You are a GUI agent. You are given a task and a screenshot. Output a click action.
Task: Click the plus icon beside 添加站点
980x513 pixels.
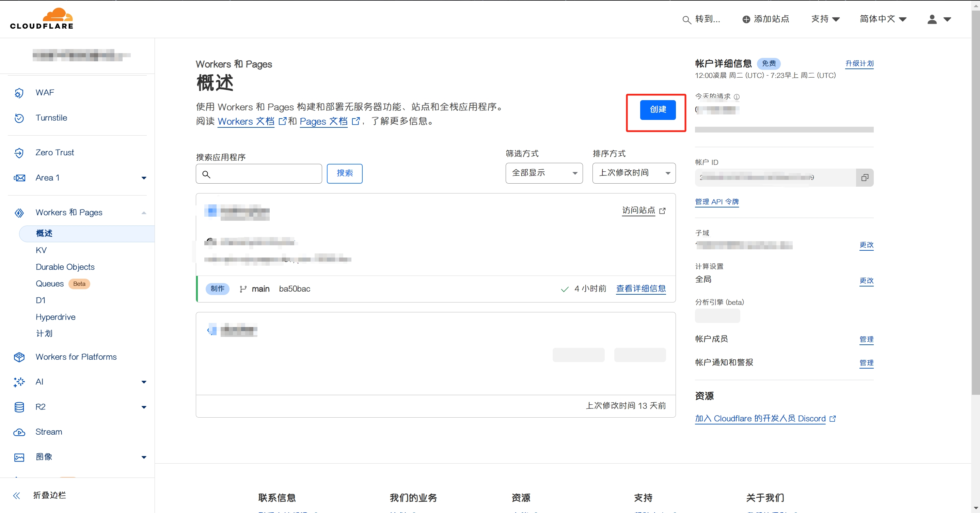[x=746, y=19]
